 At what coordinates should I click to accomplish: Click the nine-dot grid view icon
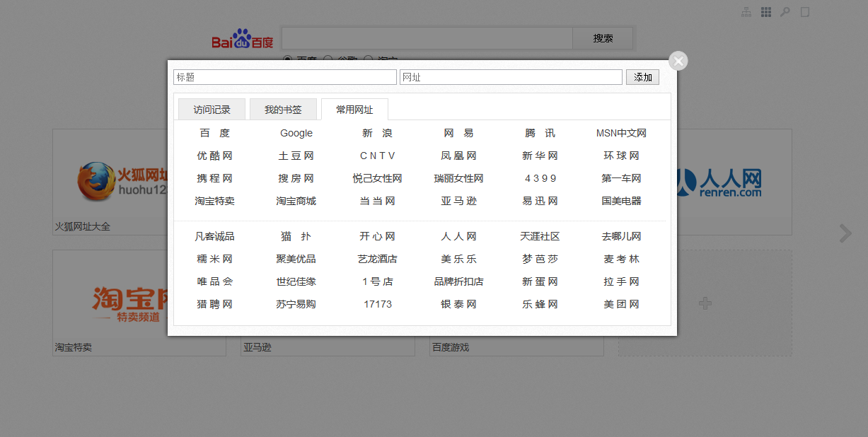click(766, 12)
